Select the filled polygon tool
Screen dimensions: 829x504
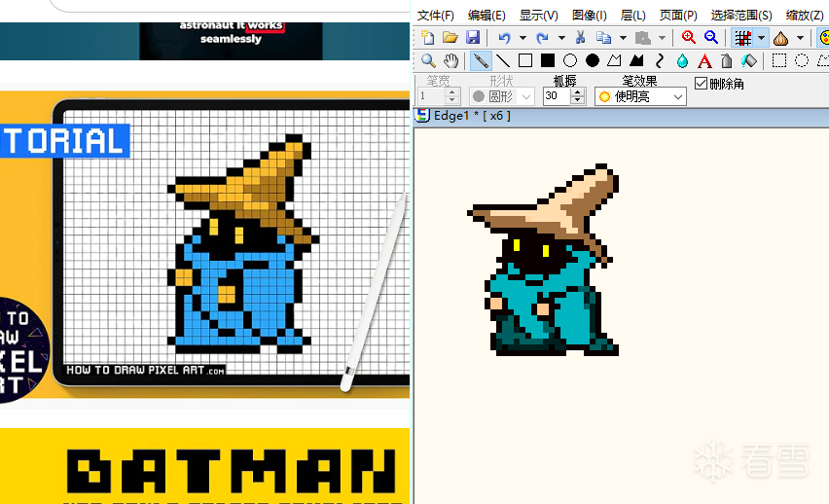click(636, 61)
